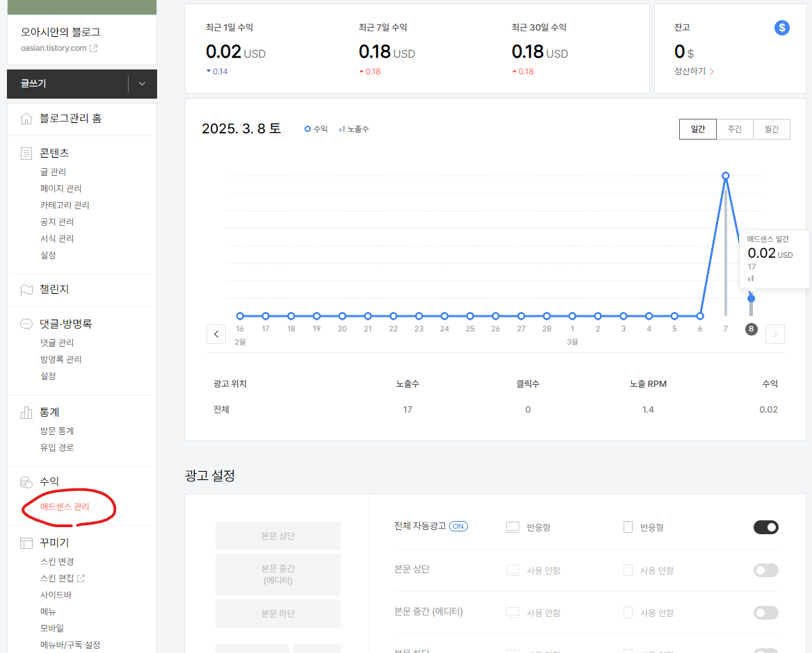The height and width of the screenshot is (653, 812).
Task: Open 방명록 관리 menu item
Action: [x=60, y=359]
